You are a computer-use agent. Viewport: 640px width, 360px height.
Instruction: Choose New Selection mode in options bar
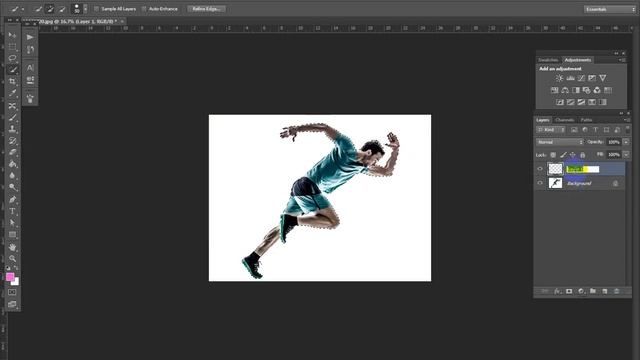tap(38, 9)
